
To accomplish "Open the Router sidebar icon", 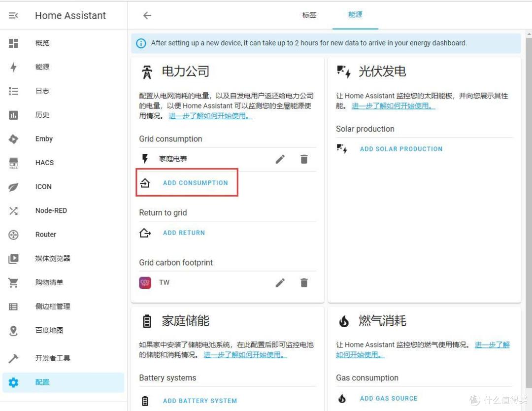I will pyautogui.click(x=13, y=235).
